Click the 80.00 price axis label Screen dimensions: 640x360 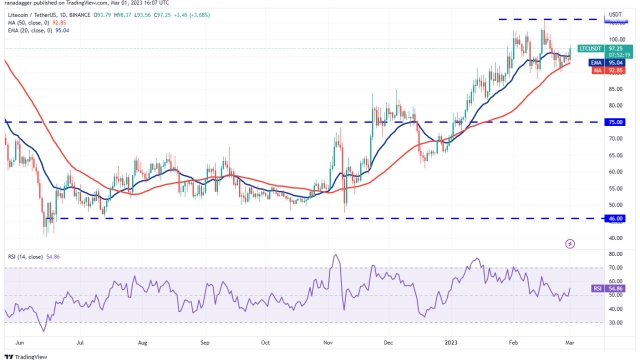pyautogui.click(x=616, y=105)
